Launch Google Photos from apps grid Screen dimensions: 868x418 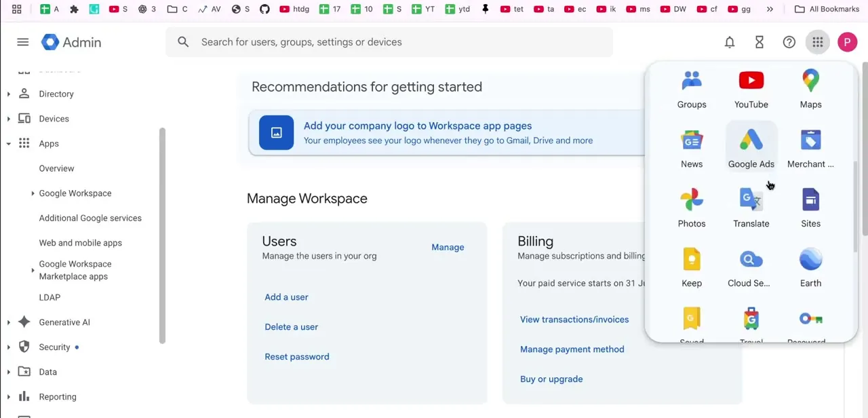coord(691,209)
